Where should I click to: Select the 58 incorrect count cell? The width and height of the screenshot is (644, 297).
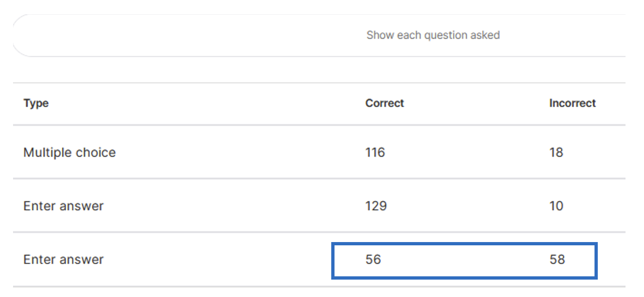(x=557, y=259)
